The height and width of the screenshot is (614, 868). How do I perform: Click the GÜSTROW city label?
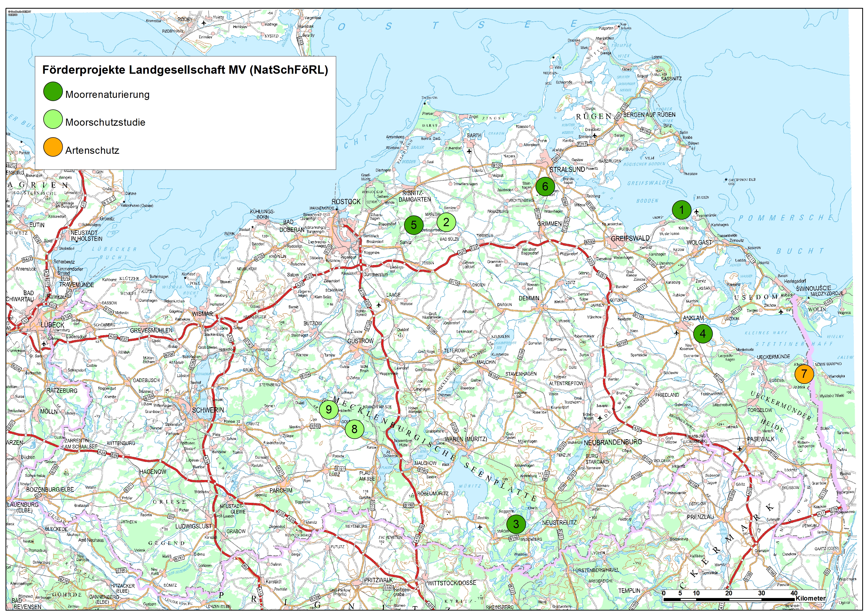point(360,341)
